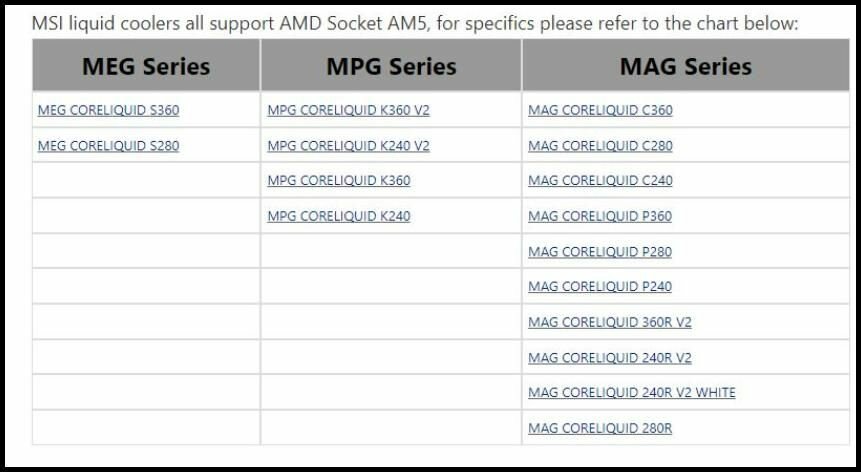Open the MPG CORELIQUID K360 link
Image resolution: width=861 pixels, height=472 pixels.
(338, 180)
